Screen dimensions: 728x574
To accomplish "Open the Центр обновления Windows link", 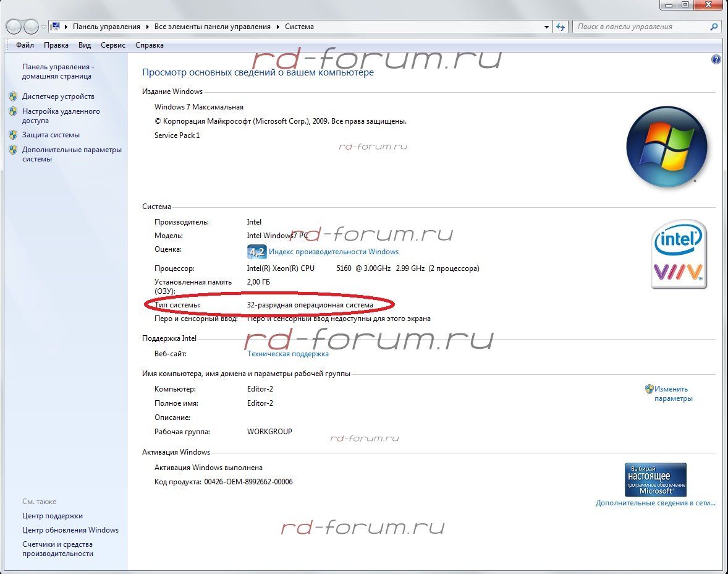I will (70, 530).
